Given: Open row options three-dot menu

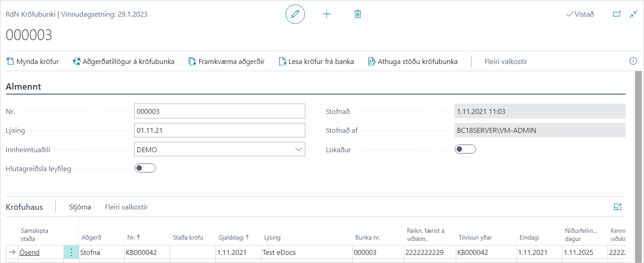Looking at the screenshot, I should [x=71, y=253].
